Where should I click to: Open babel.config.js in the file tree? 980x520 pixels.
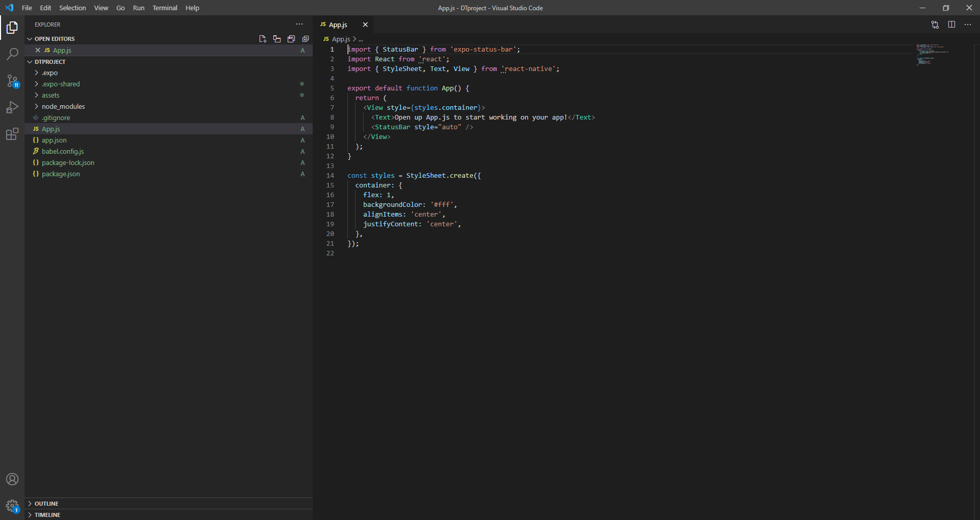tap(169, 151)
